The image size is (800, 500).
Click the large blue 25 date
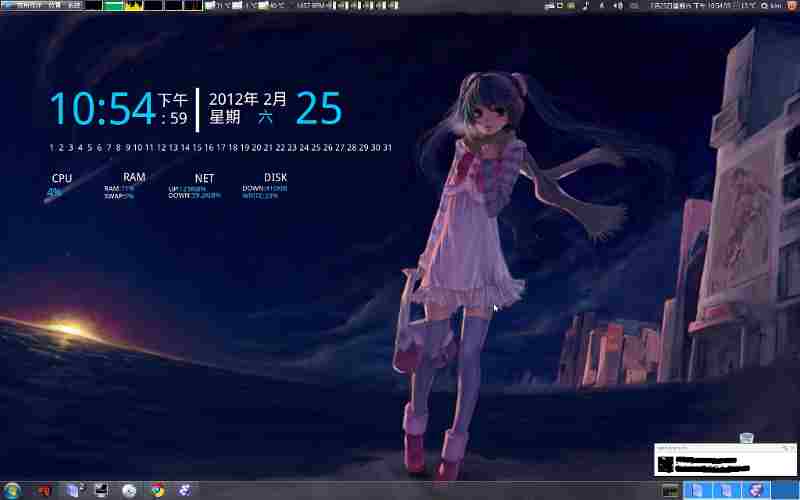click(x=319, y=108)
